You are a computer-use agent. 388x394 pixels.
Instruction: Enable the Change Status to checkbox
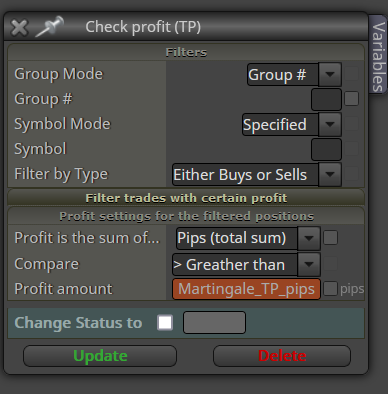165,323
